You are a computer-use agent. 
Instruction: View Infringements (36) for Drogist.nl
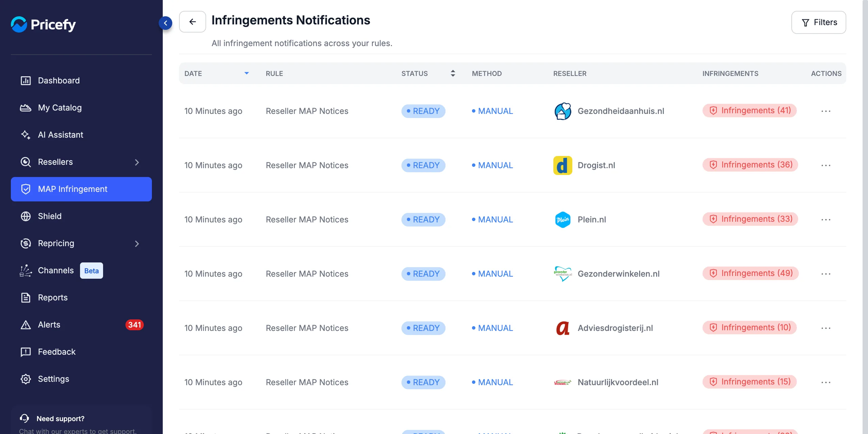[x=750, y=165]
